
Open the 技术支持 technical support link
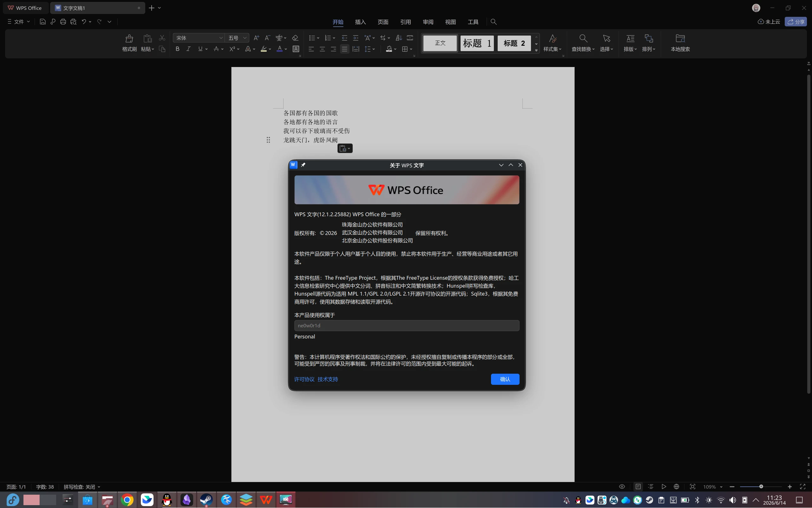(328, 379)
